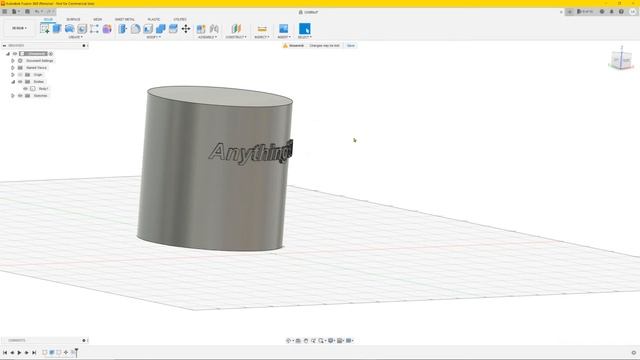The height and width of the screenshot is (360, 640).
Task: Click the Create Form purple icon
Action: point(107,29)
